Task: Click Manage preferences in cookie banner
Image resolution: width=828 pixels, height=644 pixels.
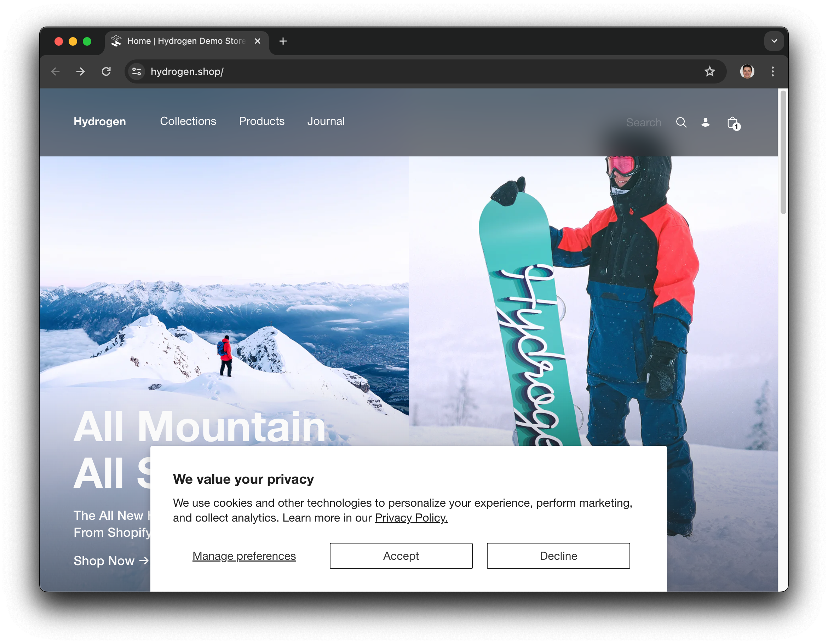Action: pos(243,555)
